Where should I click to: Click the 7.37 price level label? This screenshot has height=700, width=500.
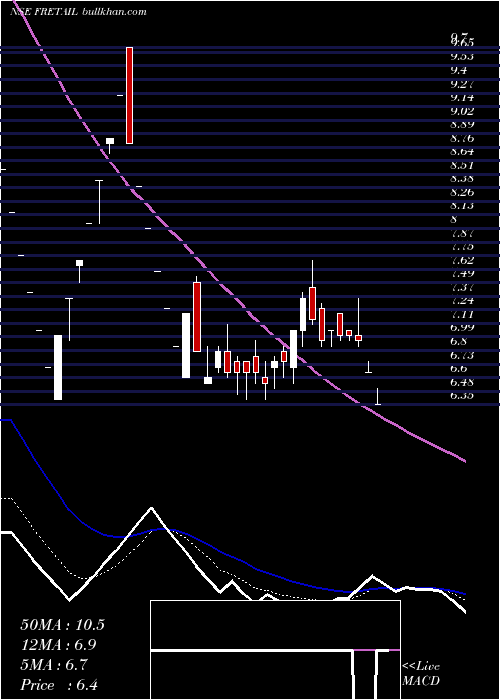[x=462, y=288]
